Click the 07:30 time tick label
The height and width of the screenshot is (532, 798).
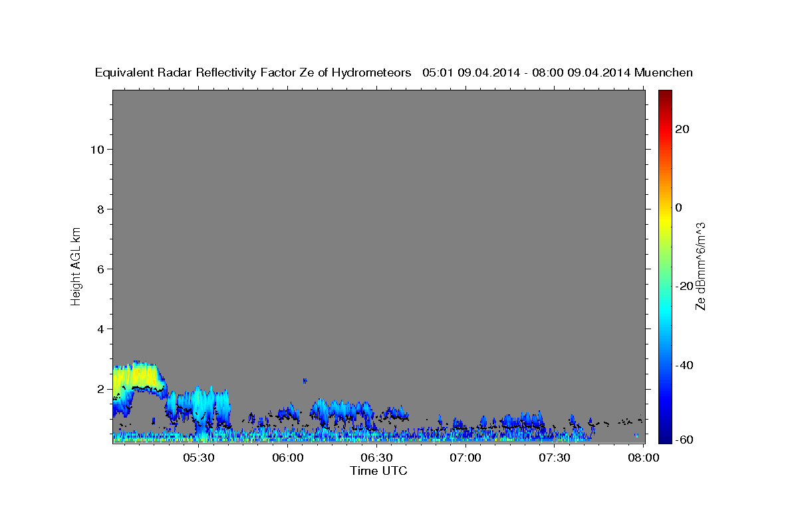click(x=555, y=458)
